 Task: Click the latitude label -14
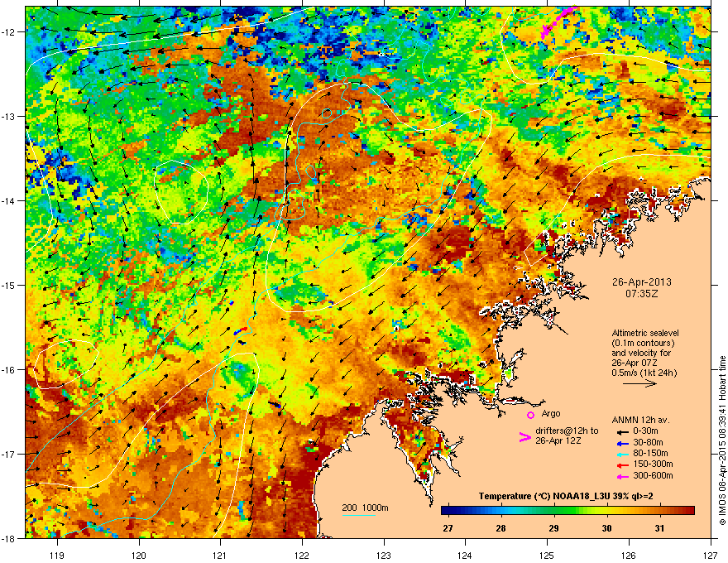pos(9,200)
